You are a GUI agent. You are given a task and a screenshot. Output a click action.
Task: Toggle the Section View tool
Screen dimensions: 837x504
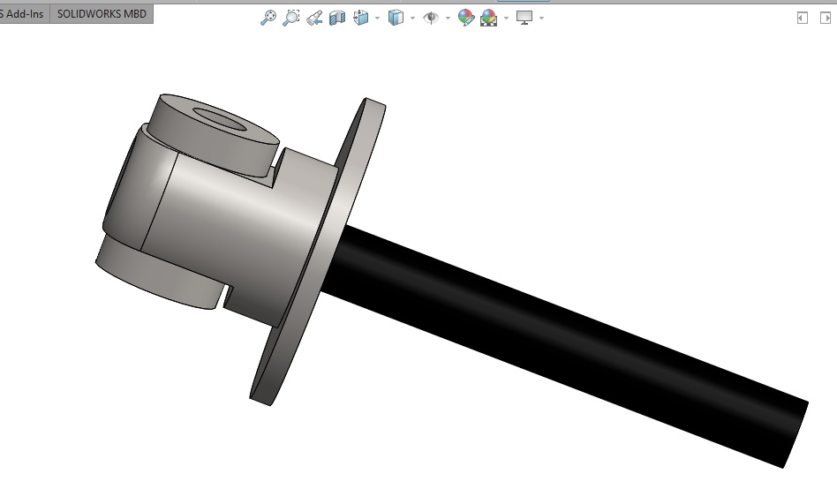(x=337, y=18)
